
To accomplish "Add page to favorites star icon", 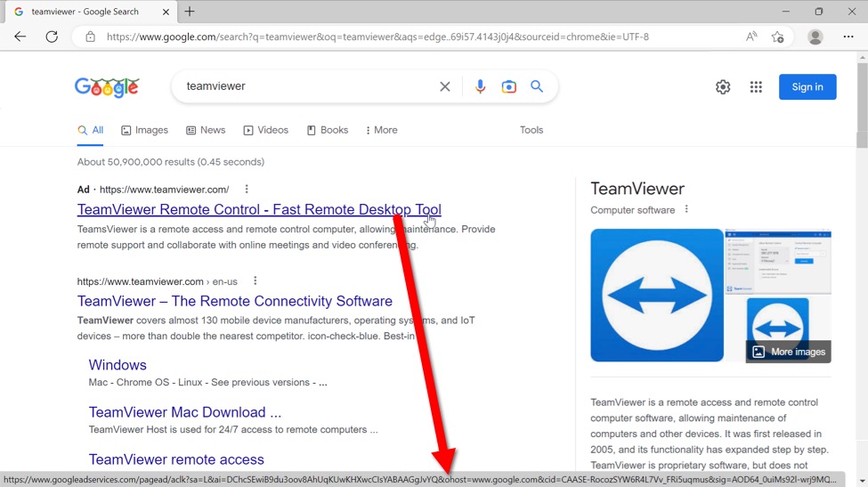I will [x=777, y=37].
